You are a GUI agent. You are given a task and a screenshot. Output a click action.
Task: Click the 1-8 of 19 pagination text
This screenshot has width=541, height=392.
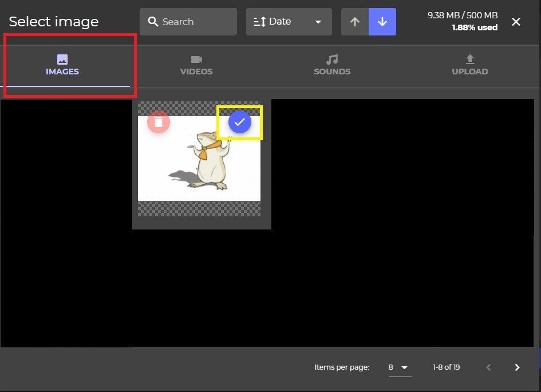coord(446,367)
